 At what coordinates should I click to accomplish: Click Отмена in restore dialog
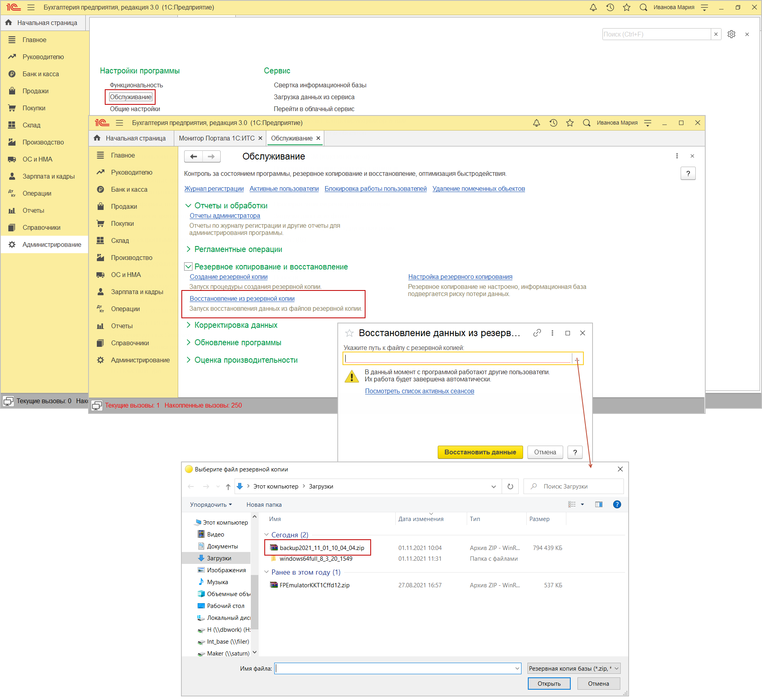coord(545,452)
